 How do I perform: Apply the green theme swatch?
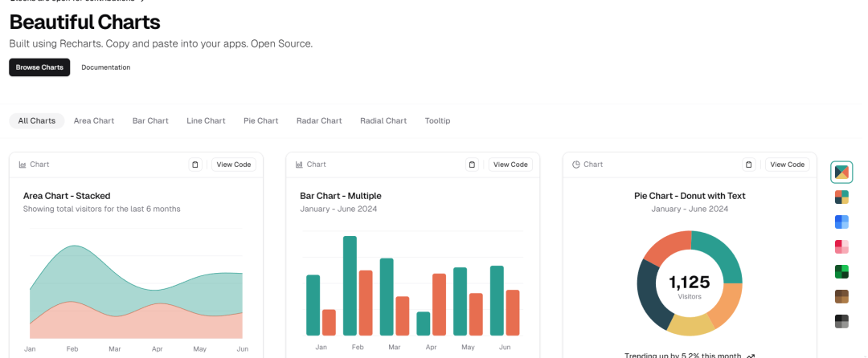coord(841,271)
